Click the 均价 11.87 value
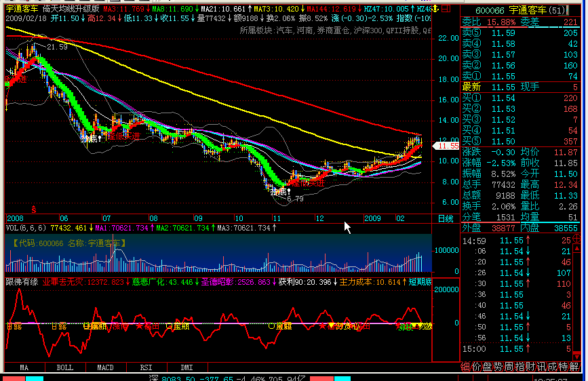The height and width of the screenshot is (381, 588). click(x=566, y=153)
